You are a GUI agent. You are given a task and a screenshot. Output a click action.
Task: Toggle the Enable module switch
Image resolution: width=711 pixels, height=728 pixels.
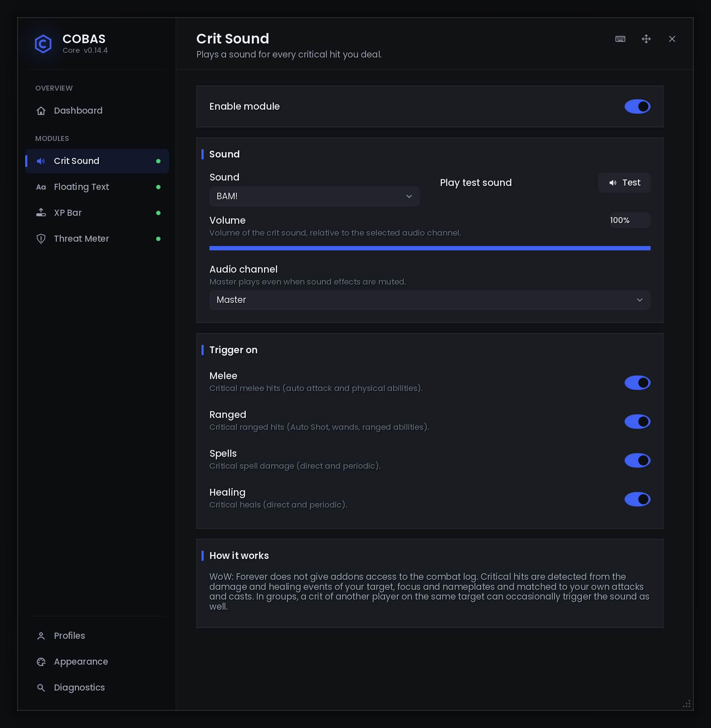click(x=637, y=106)
